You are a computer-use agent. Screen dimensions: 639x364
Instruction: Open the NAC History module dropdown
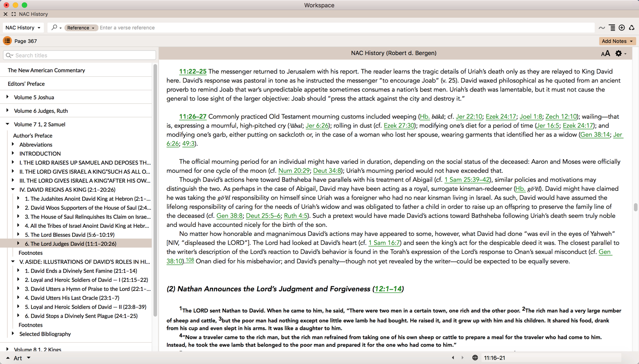(23, 28)
